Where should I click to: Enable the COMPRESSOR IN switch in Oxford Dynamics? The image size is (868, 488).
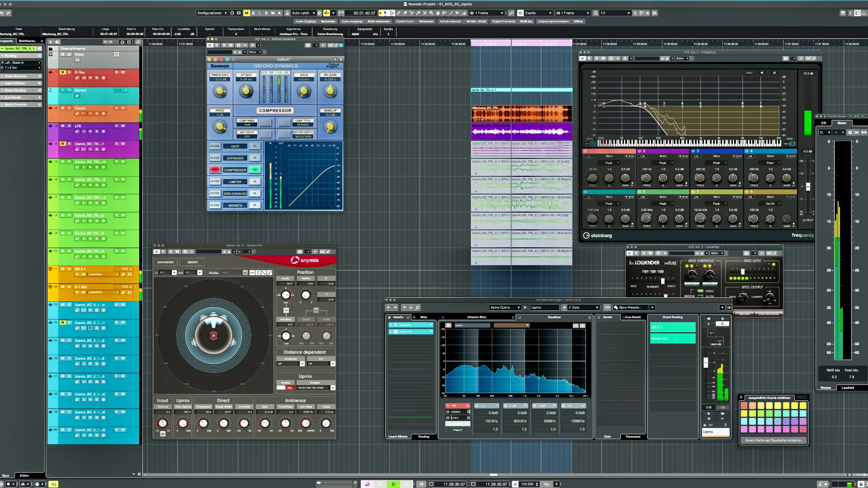pos(255,170)
